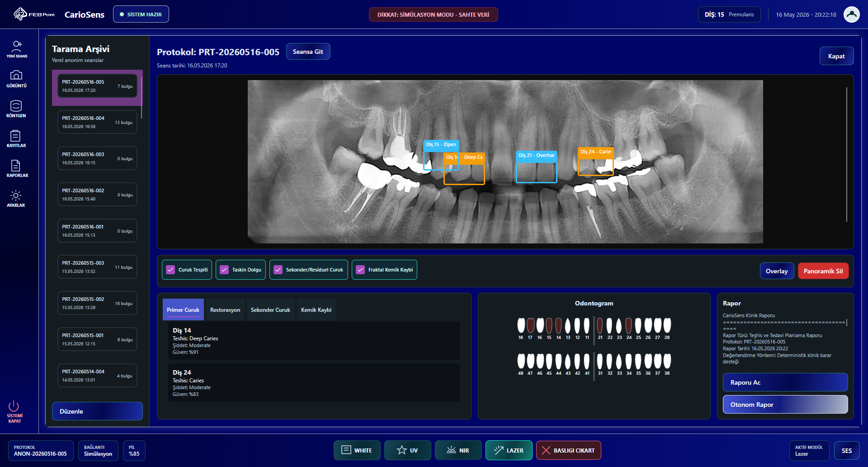This screenshot has height=467, width=868.
Task: Select tooth 15 in the odontogram
Action: [549, 328]
